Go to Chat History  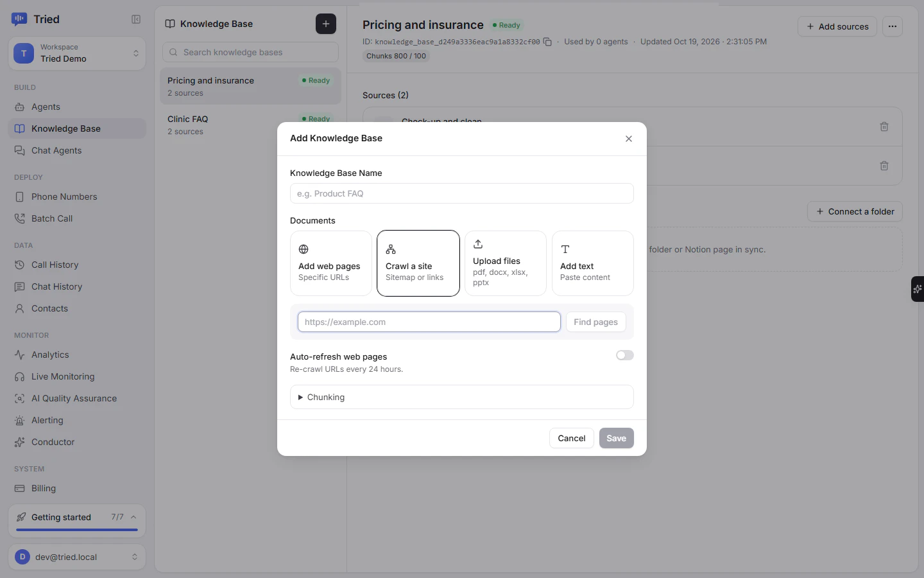(x=77, y=286)
